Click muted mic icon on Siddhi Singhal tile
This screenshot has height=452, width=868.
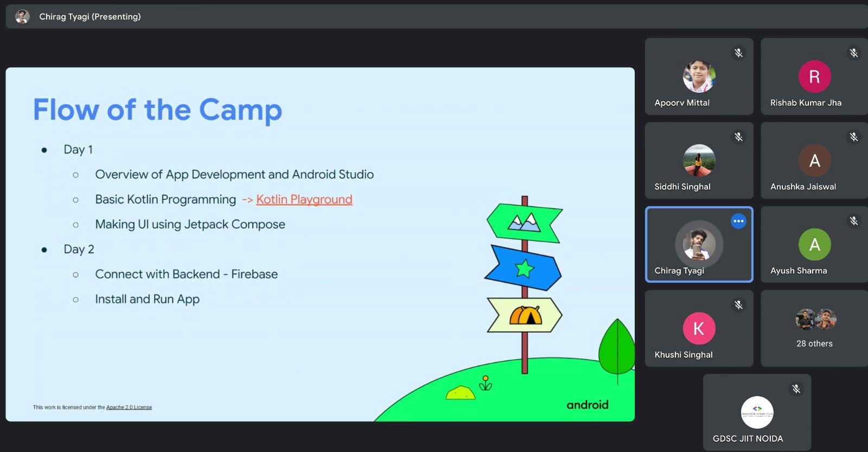point(738,137)
